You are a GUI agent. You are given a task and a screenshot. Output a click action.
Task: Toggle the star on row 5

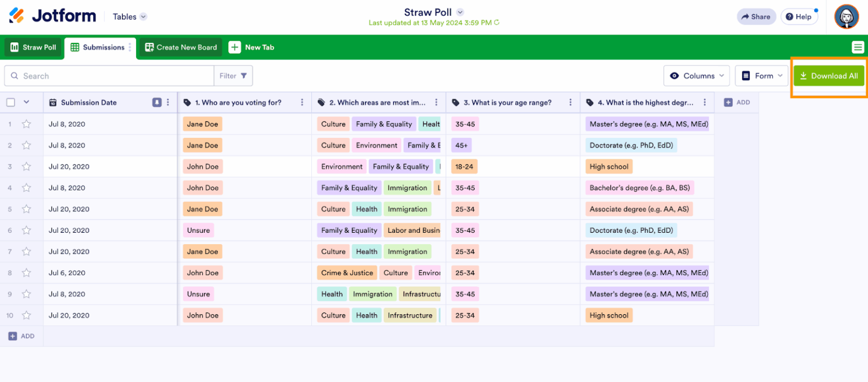(x=26, y=209)
